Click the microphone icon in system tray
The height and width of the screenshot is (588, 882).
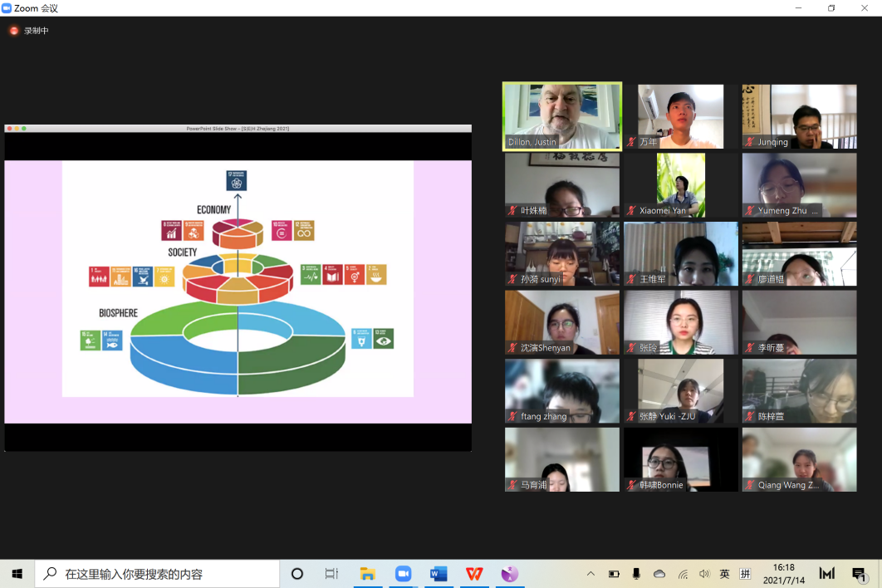(636, 574)
